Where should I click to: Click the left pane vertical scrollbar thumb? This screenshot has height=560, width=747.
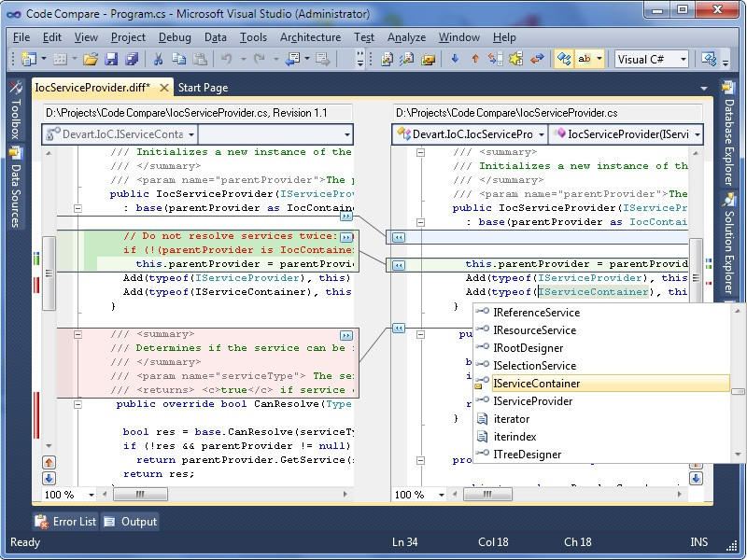click(x=49, y=273)
